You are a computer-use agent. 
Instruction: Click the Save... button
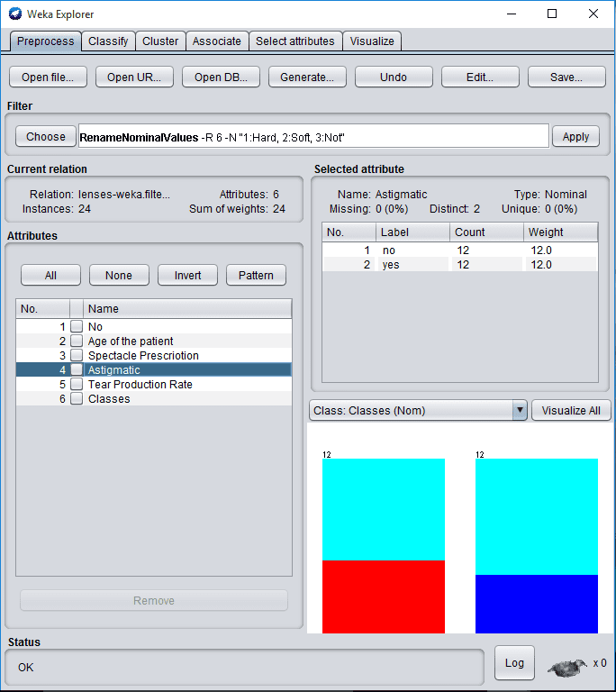[x=566, y=77]
